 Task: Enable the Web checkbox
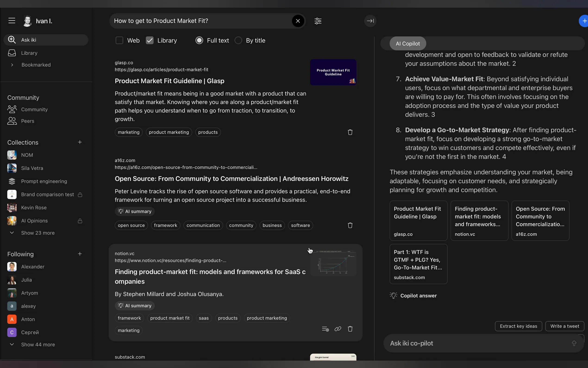(x=119, y=40)
